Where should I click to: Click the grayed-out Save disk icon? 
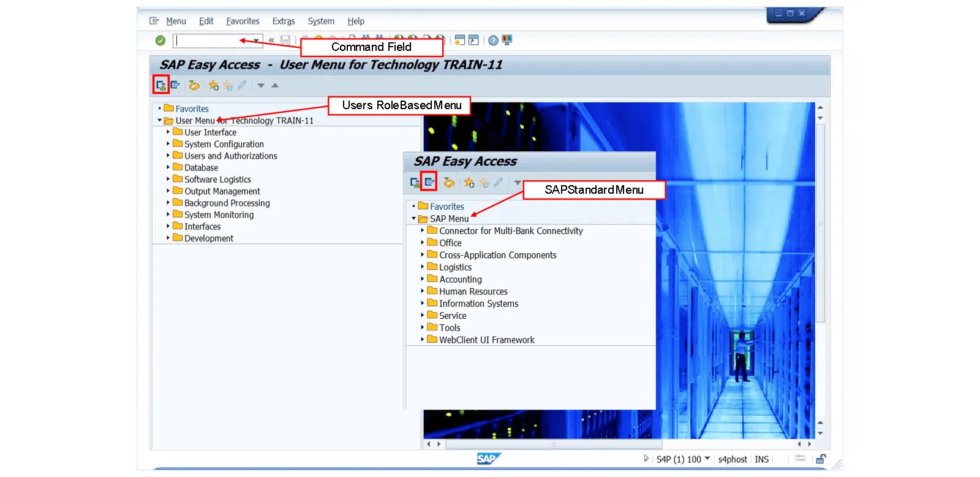[x=285, y=40]
